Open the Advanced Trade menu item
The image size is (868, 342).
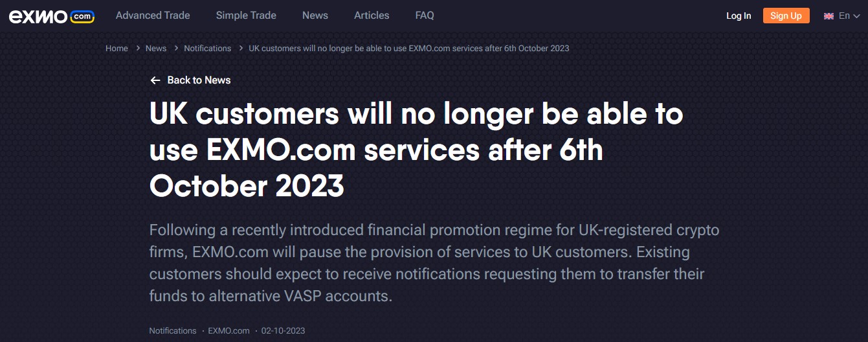[x=153, y=16]
